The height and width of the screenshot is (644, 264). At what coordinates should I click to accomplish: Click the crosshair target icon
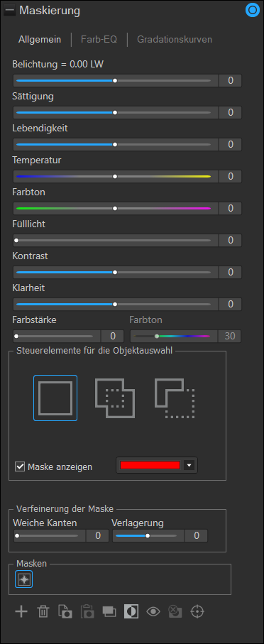click(x=197, y=611)
